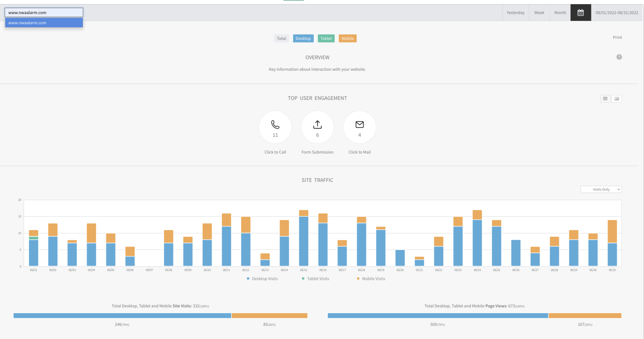Viewport: 644px width, 339px height.
Task: Click the Print link
Action: click(x=617, y=38)
